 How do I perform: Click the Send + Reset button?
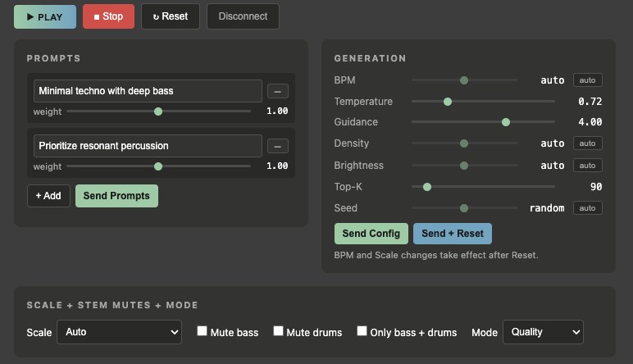tap(453, 234)
